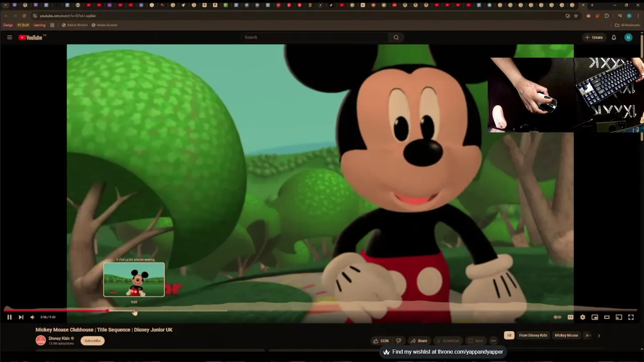Click the browser address bar URL
Viewport: 644px width, 362px height.
pos(67,16)
